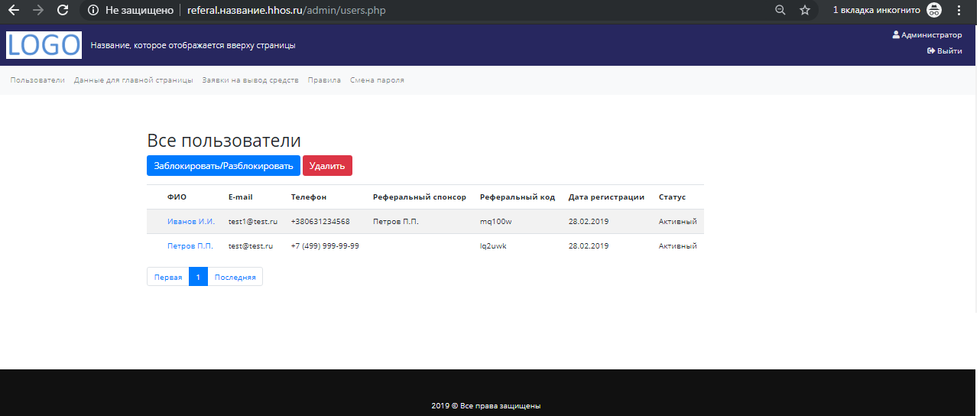980x416 pixels.
Task: Click referral code lq2uwk
Action: (x=494, y=246)
